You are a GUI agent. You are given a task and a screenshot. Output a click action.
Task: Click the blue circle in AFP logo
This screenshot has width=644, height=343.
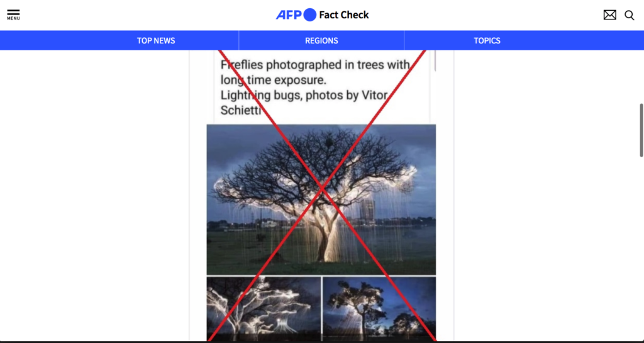pos(309,14)
